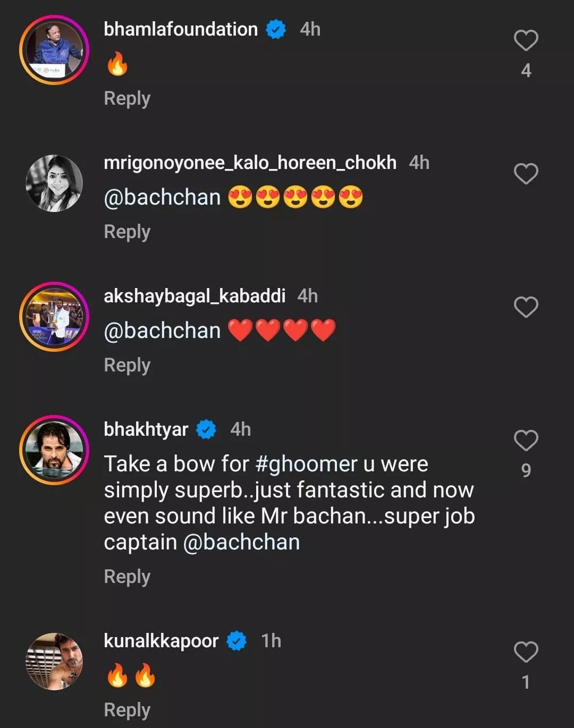Open @bachchan mention in bhakhtyar's comment
This screenshot has height=728, width=574.
241,543
